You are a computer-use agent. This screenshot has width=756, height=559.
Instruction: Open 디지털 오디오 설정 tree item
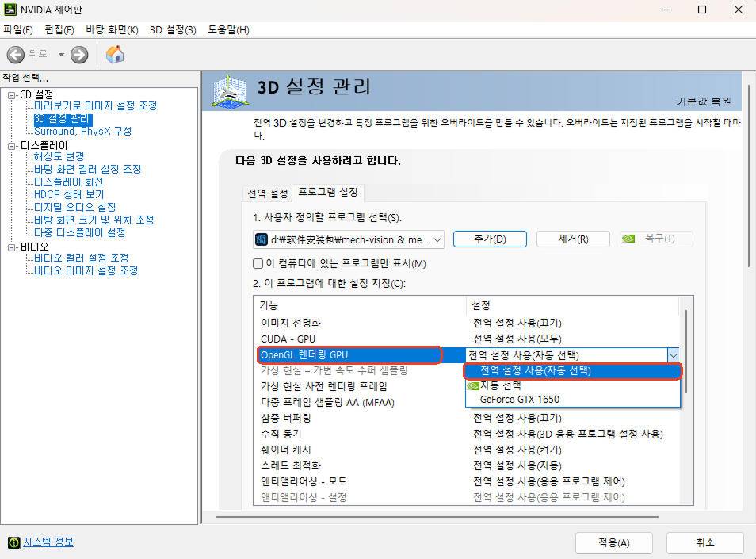click(74, 207)
